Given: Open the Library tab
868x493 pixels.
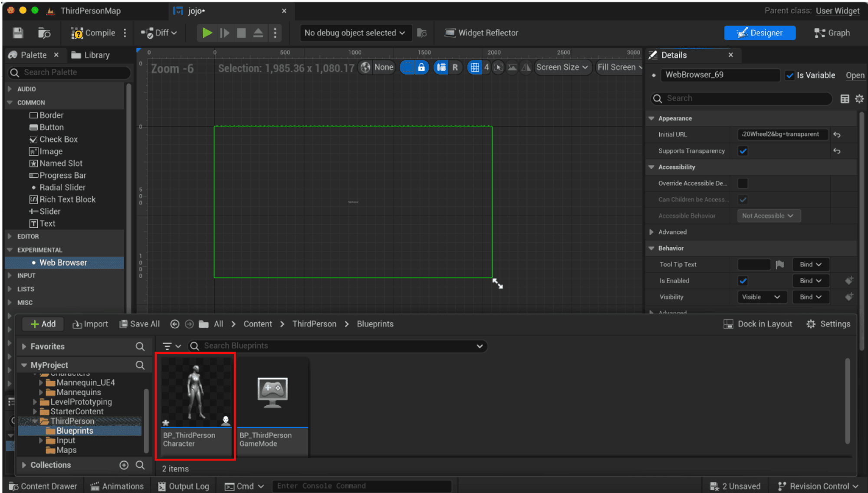Looking at the screenshot, I should (x=90, y=55).
